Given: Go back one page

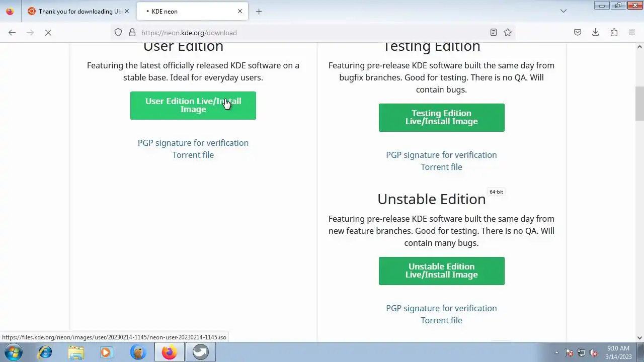Looking at the screenshot, I should [12, 33].
